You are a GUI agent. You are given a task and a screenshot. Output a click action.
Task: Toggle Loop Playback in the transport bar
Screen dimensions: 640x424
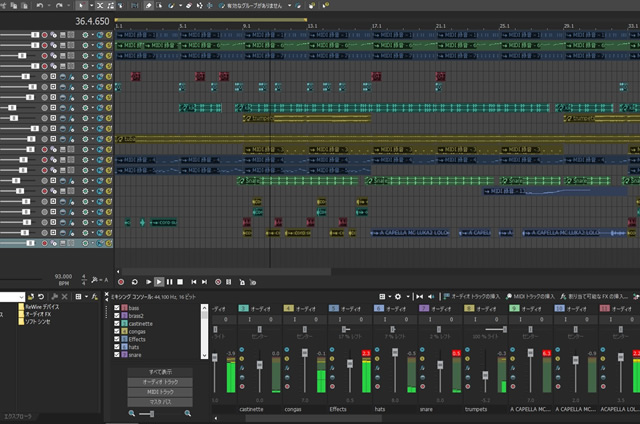click(x=135, y=282)
